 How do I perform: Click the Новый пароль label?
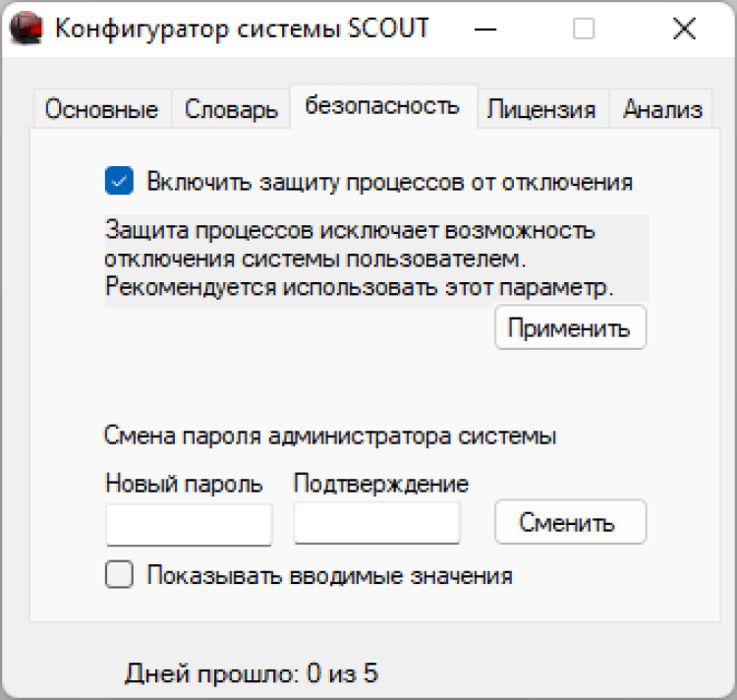[x=183, y=484]
